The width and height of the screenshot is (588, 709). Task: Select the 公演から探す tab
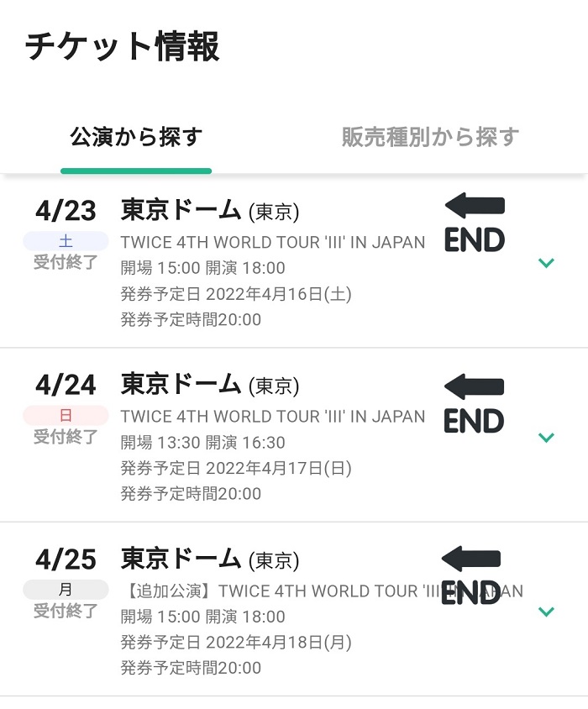[x=136, y=138]
